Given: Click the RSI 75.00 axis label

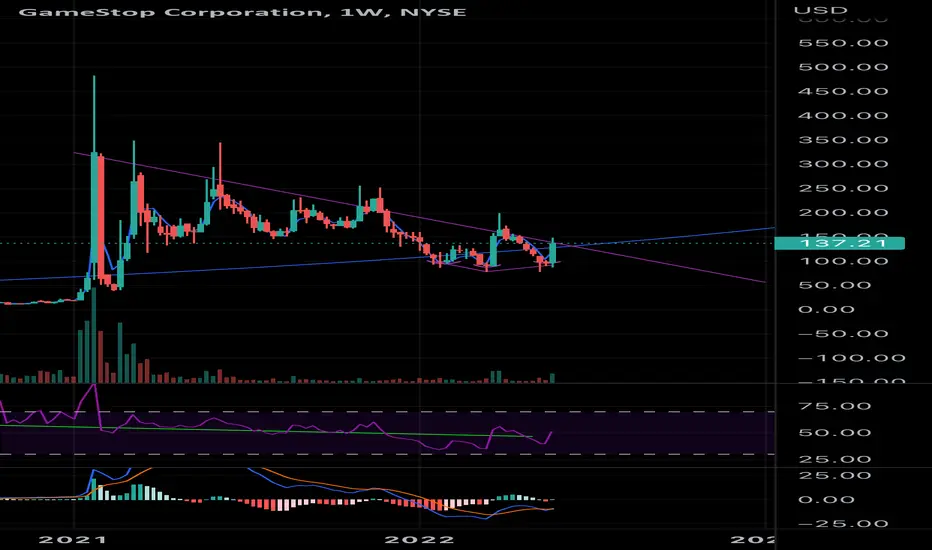Looking at the screenshot, I should tap(835, 407).
